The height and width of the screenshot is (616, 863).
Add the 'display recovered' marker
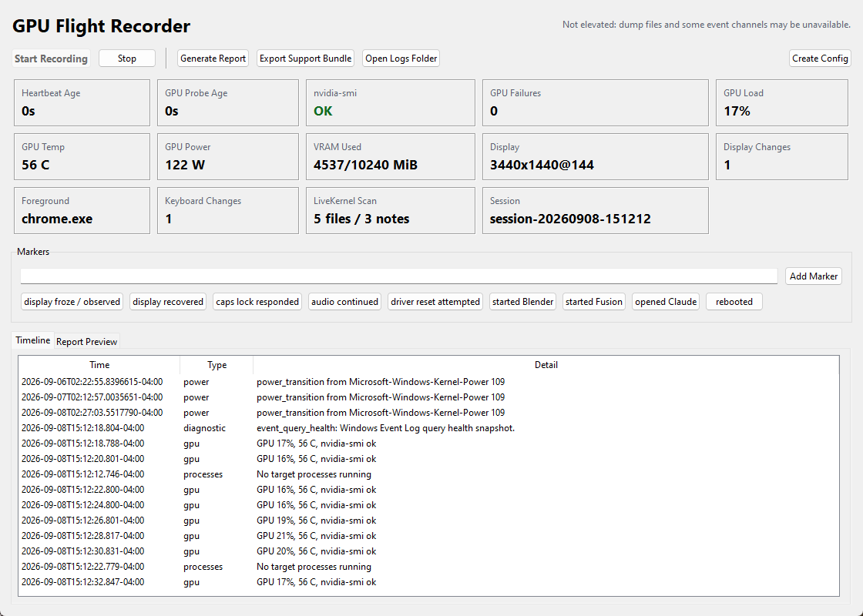point(168,301)
